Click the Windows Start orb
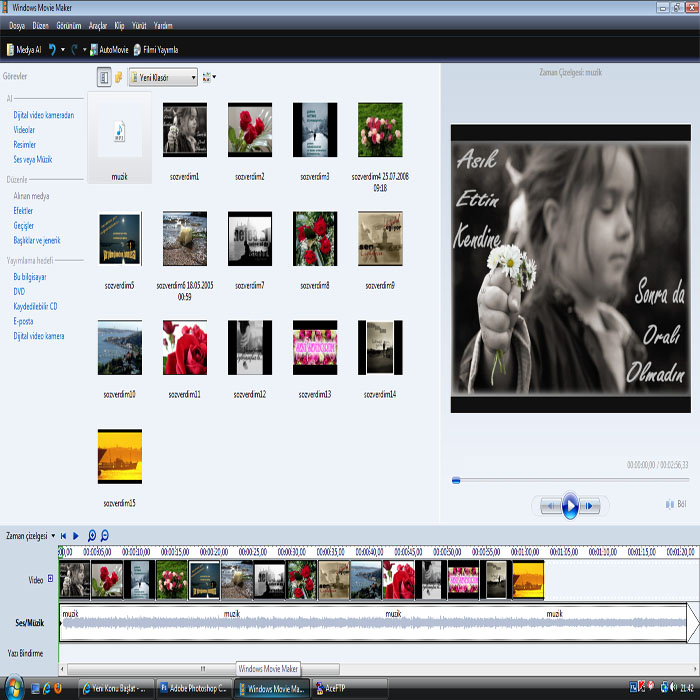The height and width of the screenshot is (700, 700). [13, 688]
